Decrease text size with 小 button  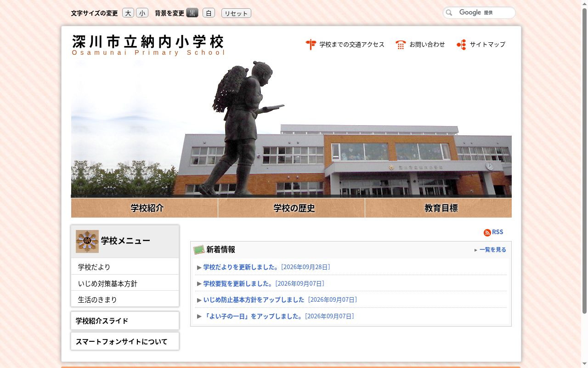pyautogui.click(x=142, y=13)
